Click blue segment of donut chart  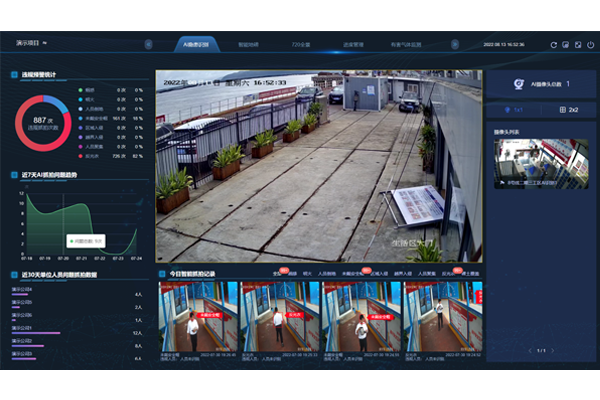57,102
